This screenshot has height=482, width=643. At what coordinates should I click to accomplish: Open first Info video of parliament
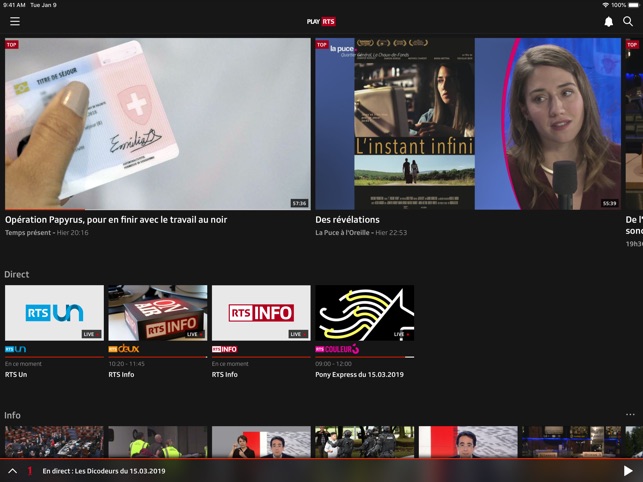pyautogui.click(x=55, y=441)
